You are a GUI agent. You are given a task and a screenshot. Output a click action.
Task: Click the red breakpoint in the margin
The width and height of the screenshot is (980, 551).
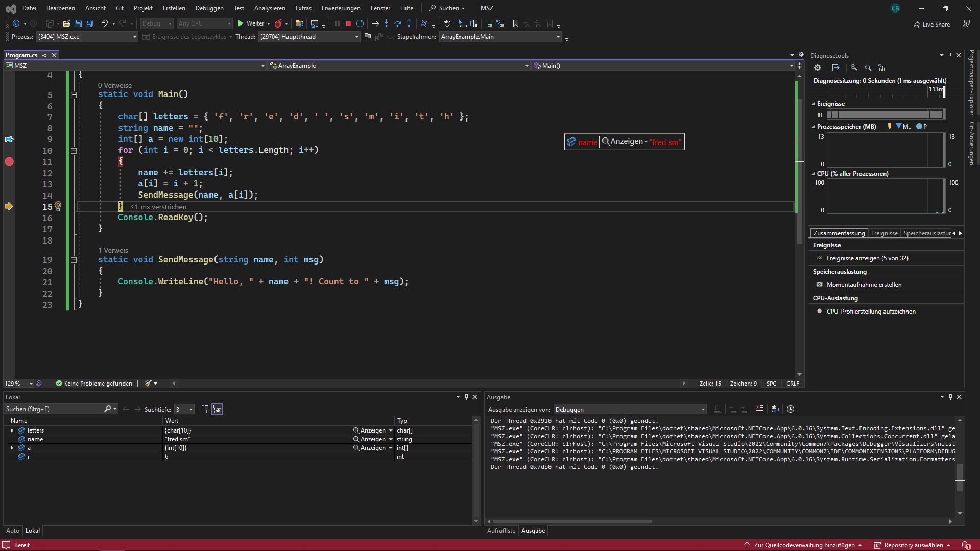pyautogui.click(x=9, y=162)
